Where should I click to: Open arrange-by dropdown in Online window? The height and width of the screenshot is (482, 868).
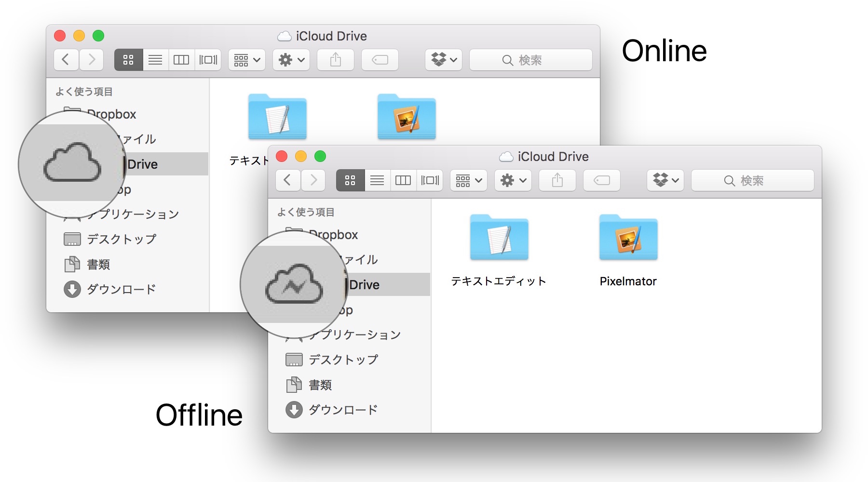[x=247, y=60]
